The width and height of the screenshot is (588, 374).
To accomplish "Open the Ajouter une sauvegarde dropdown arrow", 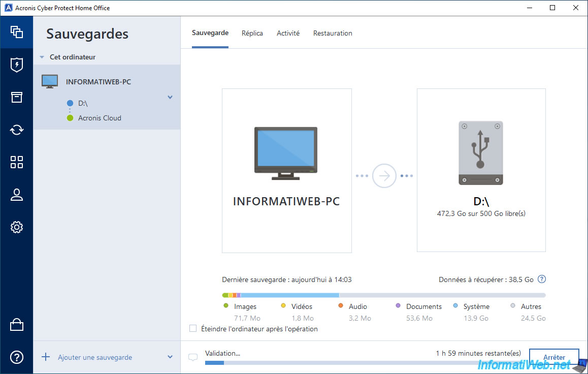I will [170, 357].
